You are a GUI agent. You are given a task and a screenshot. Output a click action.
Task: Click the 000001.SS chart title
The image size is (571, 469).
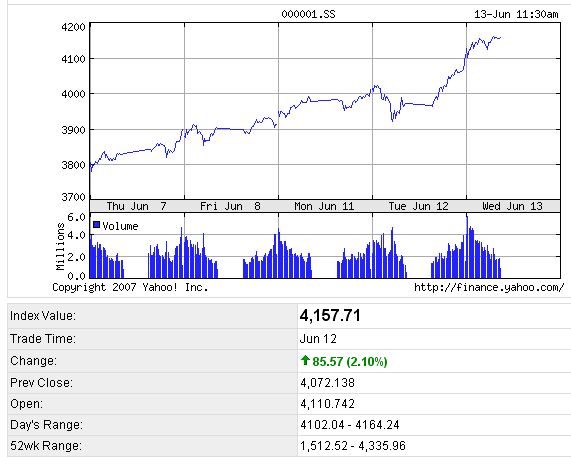(308, 14)
